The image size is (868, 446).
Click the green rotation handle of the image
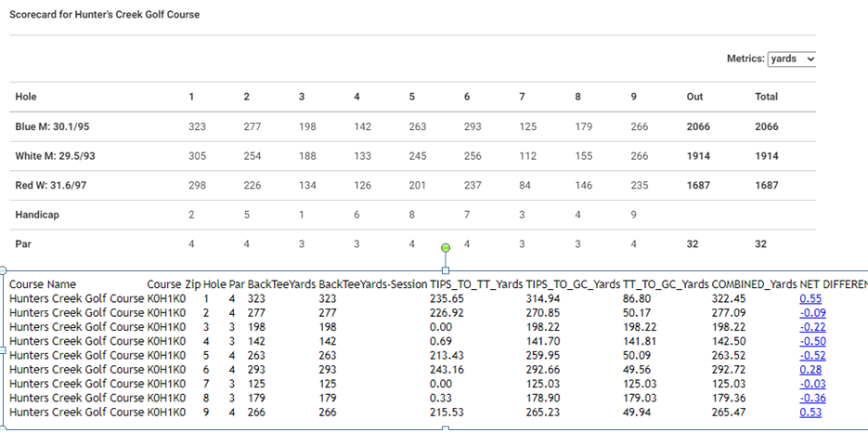pos(446,248)
